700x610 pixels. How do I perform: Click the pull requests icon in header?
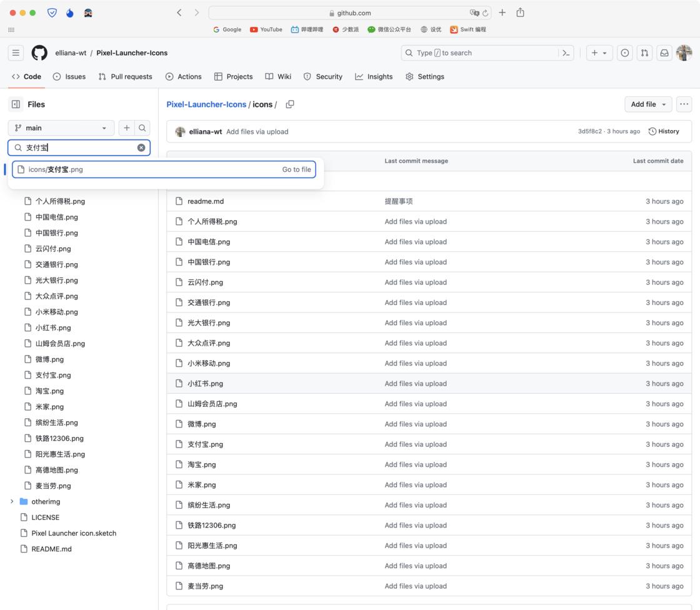tap(644, 53)
